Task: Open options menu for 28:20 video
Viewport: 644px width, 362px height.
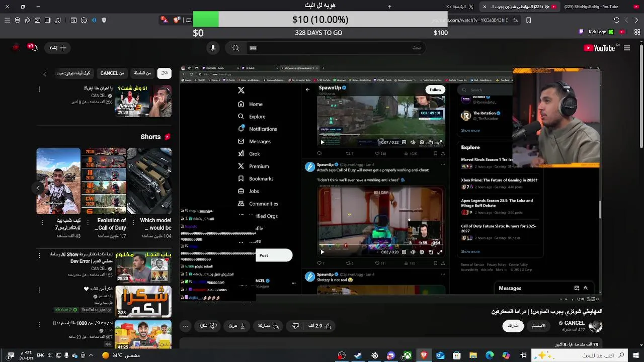Action: [39, 255]
